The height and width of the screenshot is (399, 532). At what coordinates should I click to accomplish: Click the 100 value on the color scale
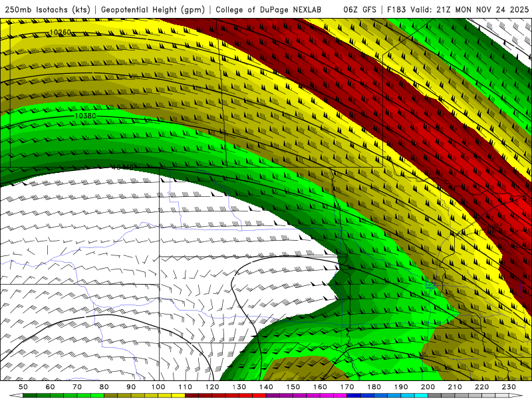pos(158,387)
